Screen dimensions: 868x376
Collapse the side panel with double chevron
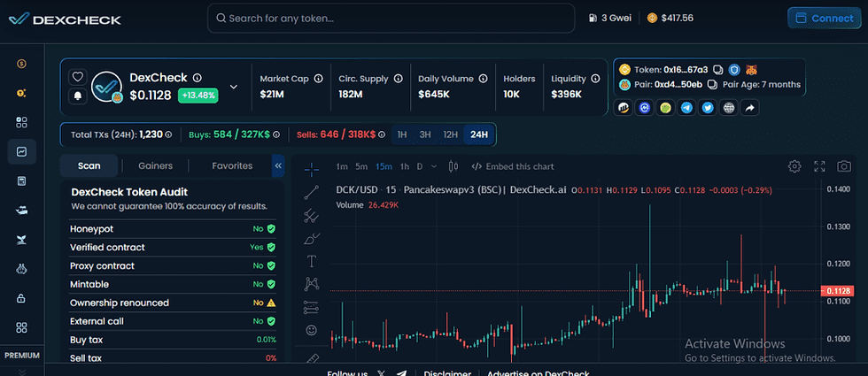(x=278, y=166)
